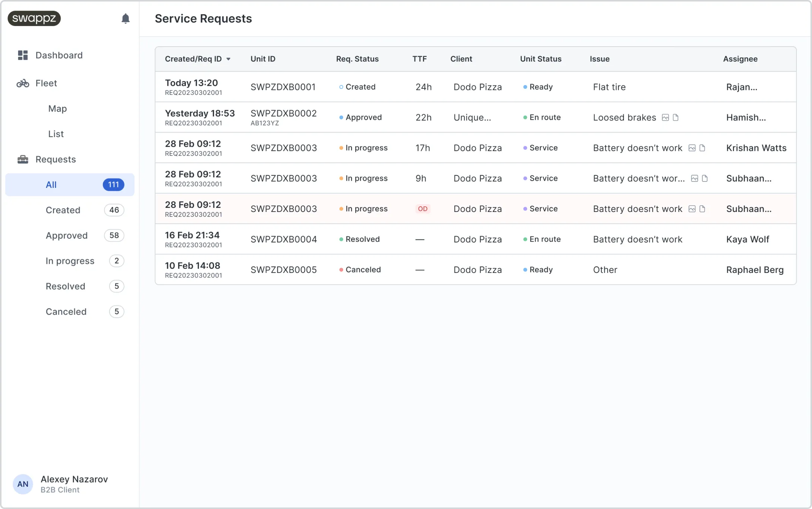Click the swappz logo

[x=34, y=18]
